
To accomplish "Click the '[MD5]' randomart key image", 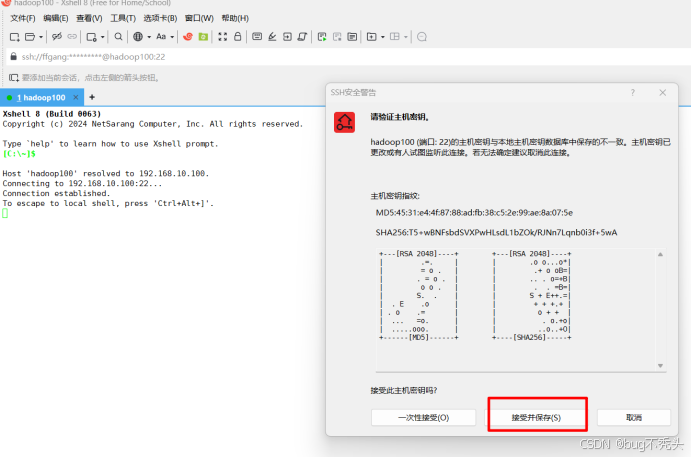I will [x=419, y=296].
